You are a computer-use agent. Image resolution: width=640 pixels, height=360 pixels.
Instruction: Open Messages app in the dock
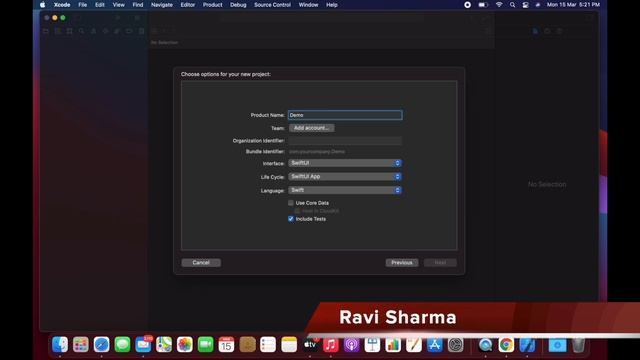122,344
